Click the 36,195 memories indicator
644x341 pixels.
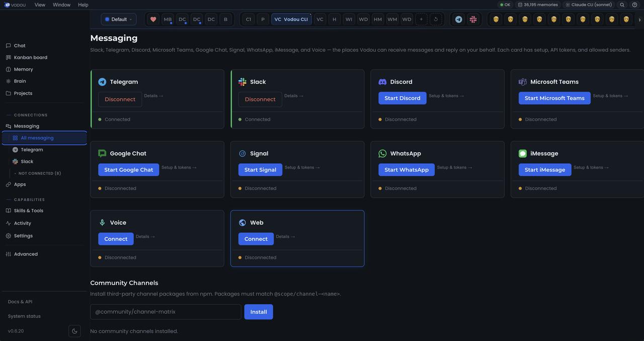[538, 5]
